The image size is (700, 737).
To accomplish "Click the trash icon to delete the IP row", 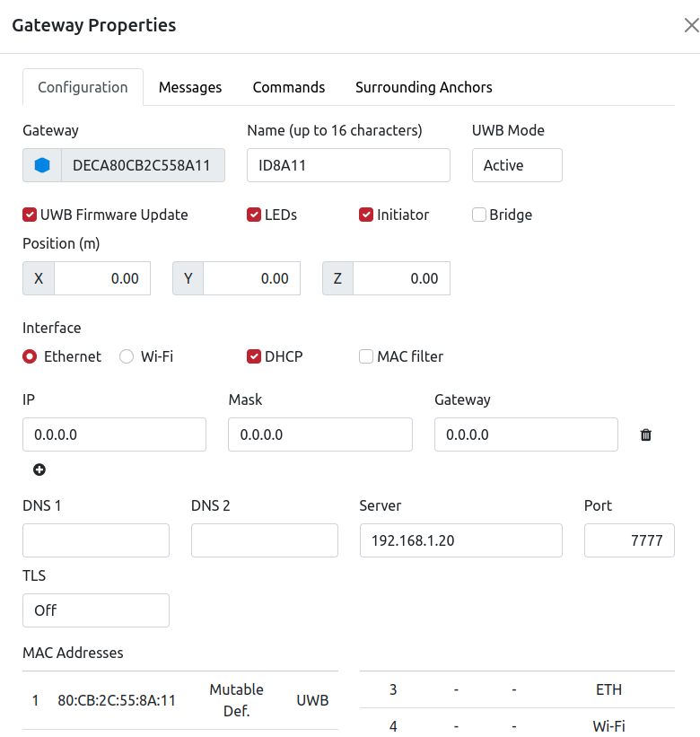I will coord(646,434).
